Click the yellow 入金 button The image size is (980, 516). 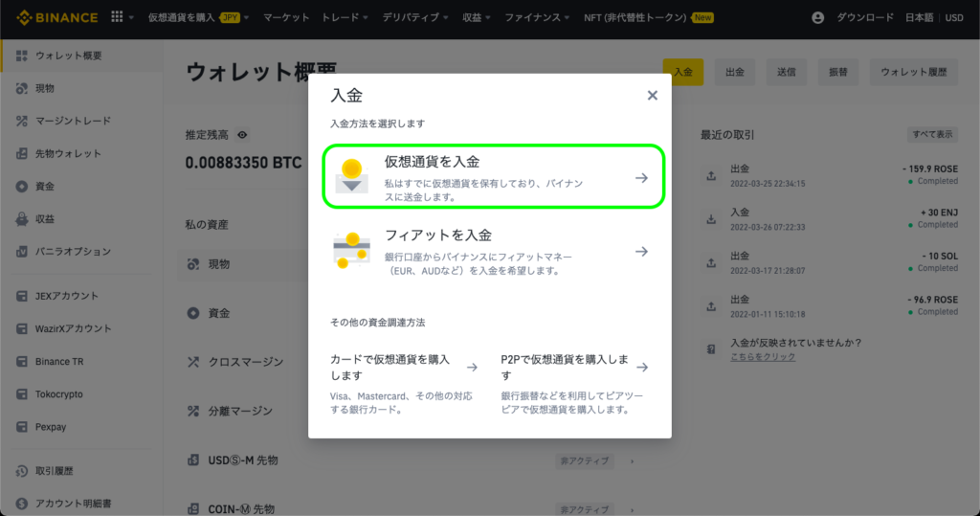pyautogui.click(x=682, y=72)
